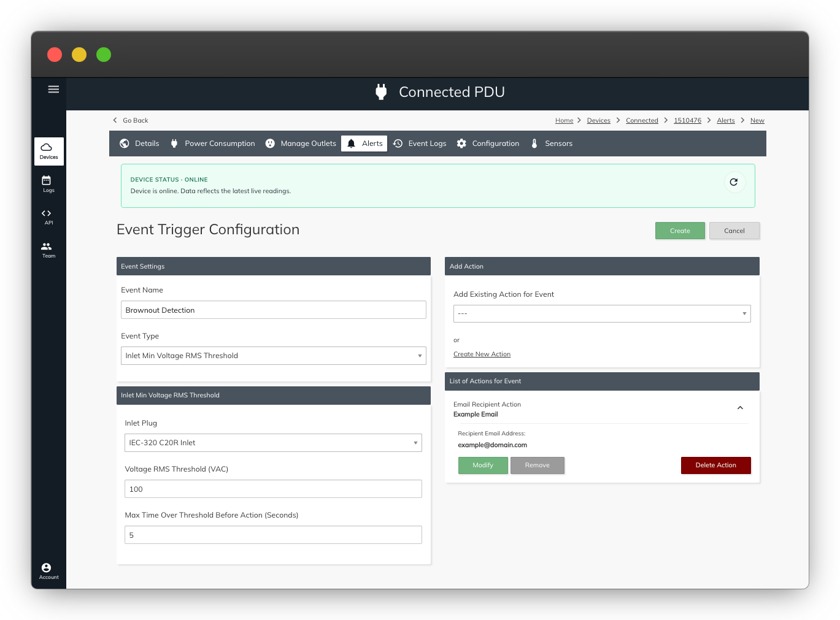The image size is (840, 620).
Task: Open the Event Type dropdown
Action: pyautogui.click(x=274, y=356)
